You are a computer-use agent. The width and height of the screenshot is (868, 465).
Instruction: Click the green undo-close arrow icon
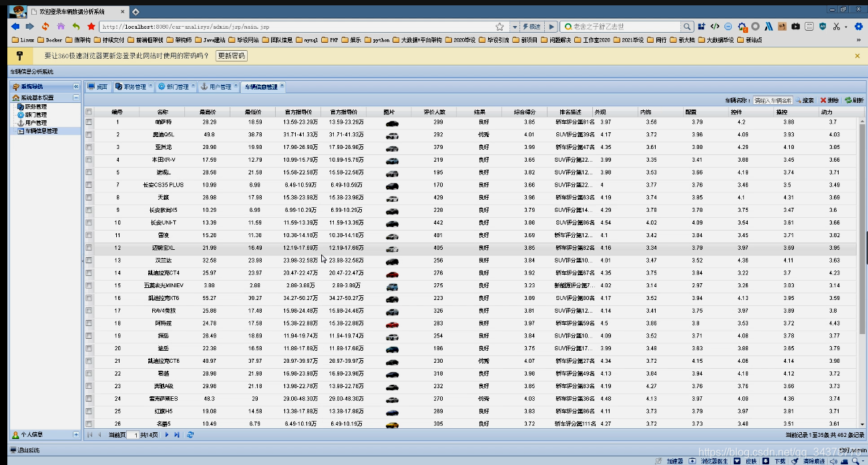click(x=76, y=27)
